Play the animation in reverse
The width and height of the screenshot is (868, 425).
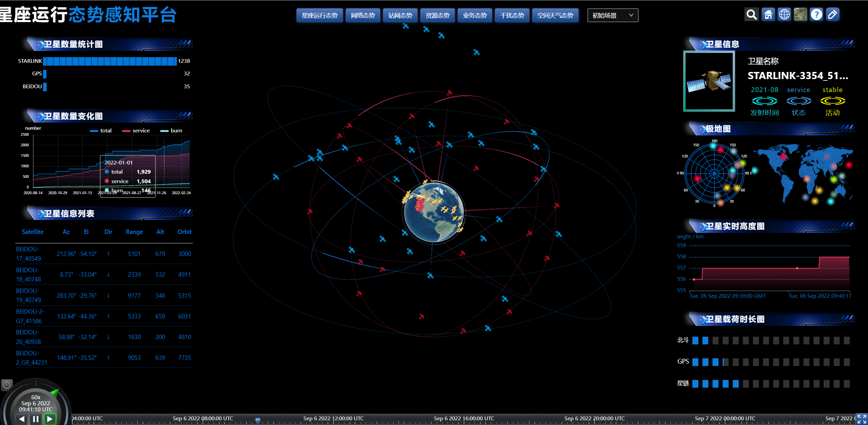(x=22, y=419)
